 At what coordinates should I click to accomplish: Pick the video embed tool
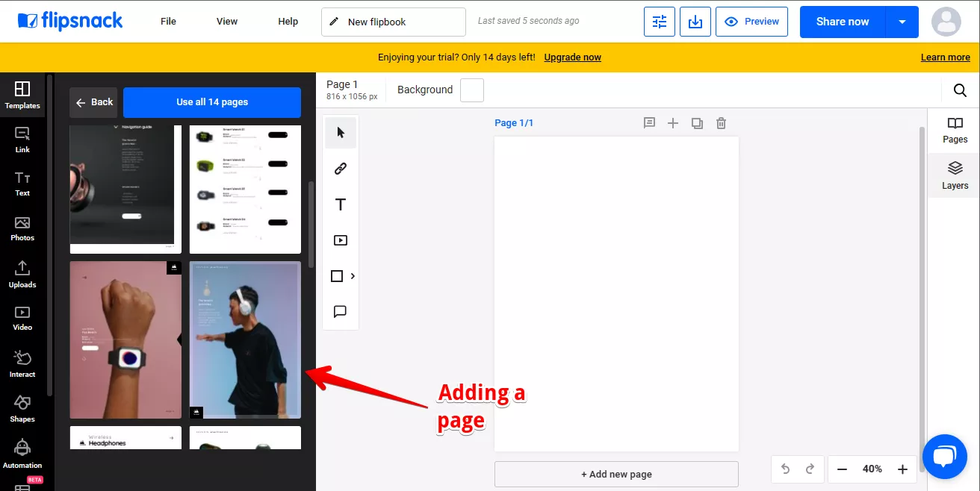341,240
